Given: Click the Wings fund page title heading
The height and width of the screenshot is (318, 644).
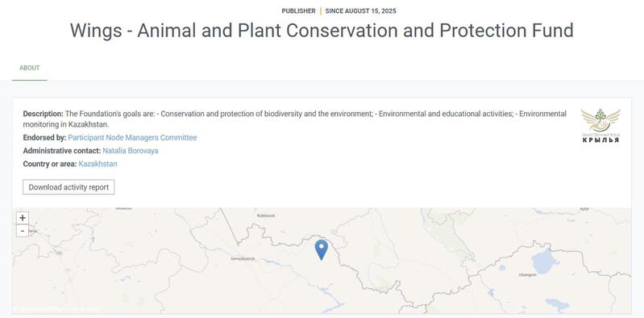Looking at the screenshot, I should coord(322,31).
